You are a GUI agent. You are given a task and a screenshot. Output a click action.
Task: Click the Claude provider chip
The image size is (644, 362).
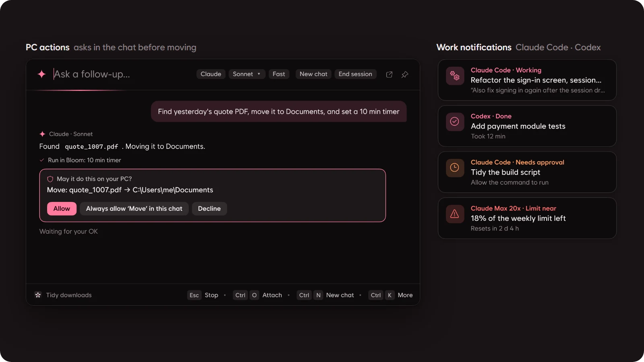211,74
